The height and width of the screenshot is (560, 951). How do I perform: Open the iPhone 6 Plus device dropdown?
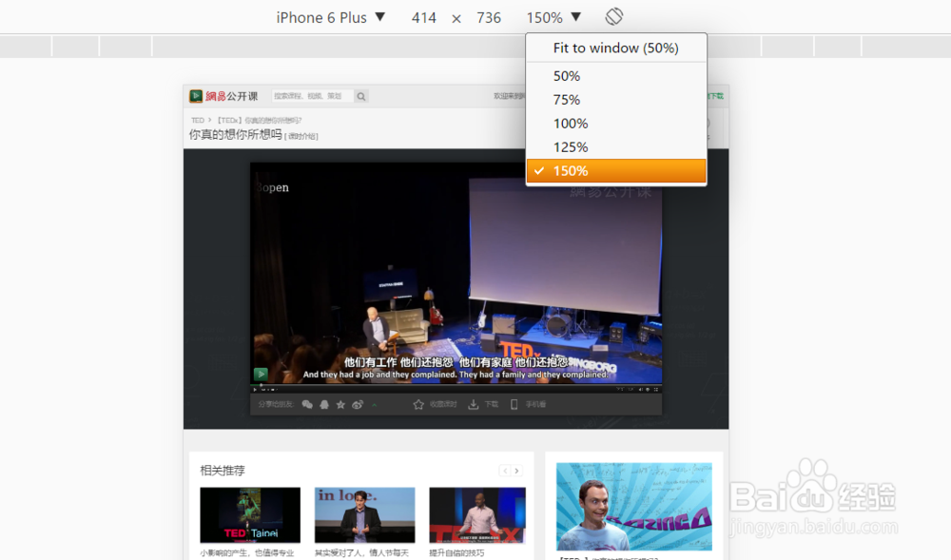tap(331, 17)
